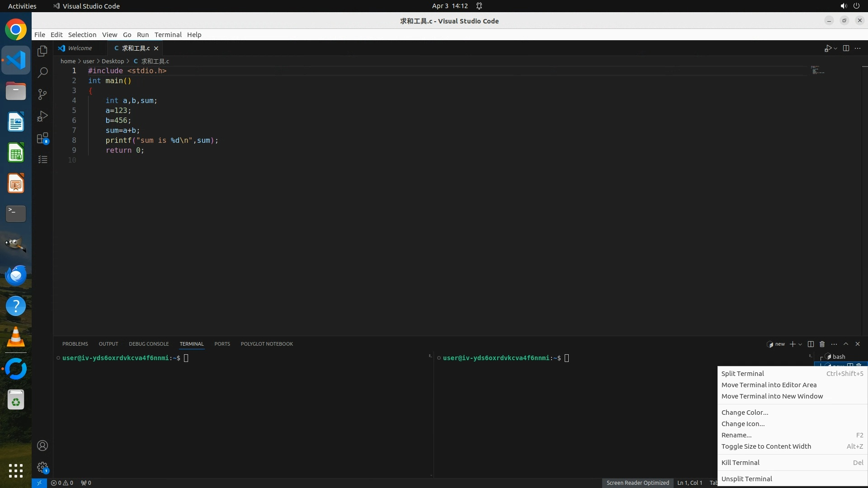Click the Desktop breadcrumb link
Image resolution: width=868 pixels, height=488 pixels.
point(113,61)
